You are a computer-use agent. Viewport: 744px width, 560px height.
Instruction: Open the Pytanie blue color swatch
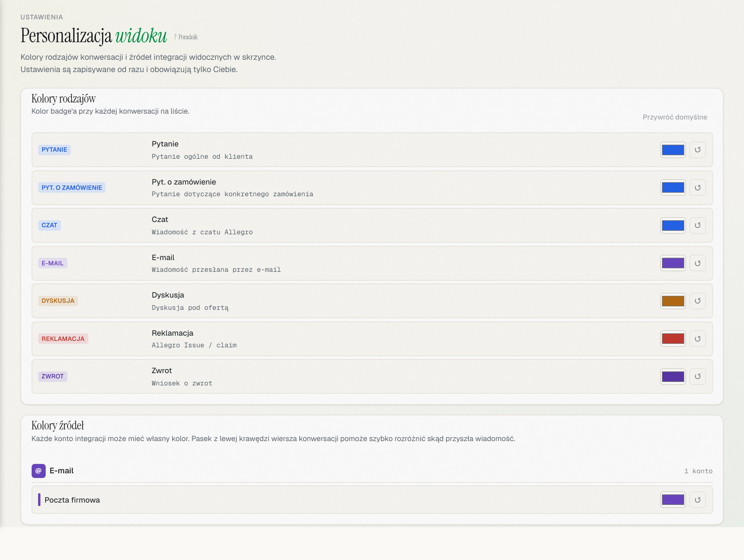673,150
